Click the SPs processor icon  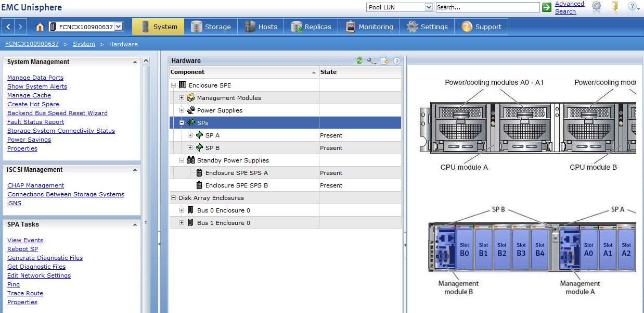191,122
